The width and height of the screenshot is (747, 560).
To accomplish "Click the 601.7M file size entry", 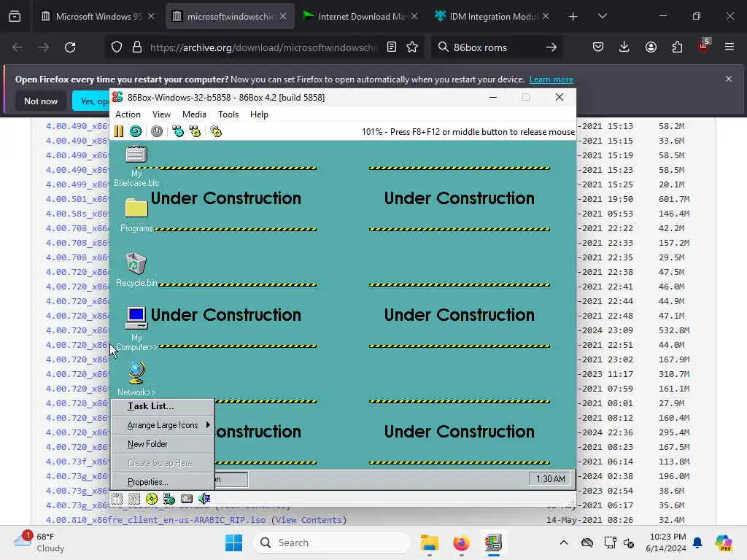I will (673, 199).
